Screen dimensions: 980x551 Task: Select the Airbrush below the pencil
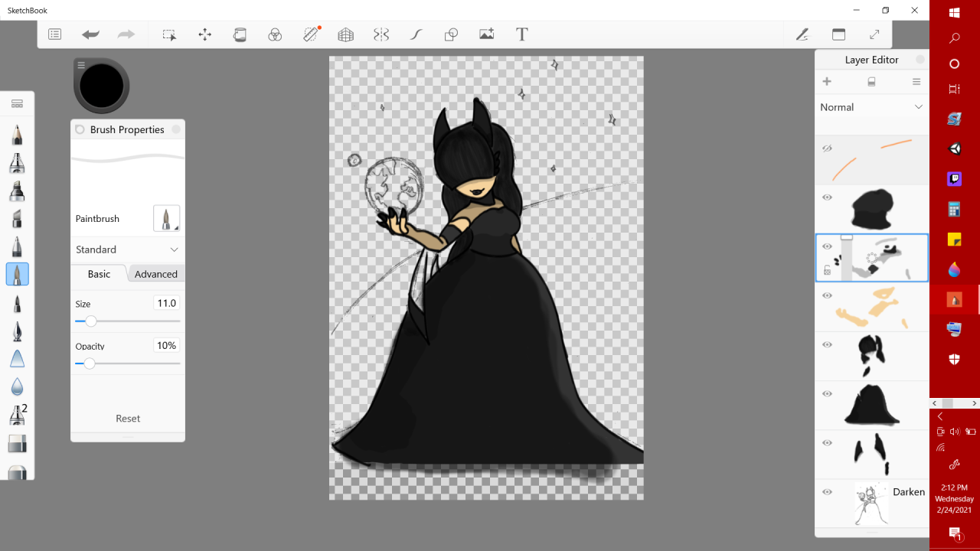point(17,163)
